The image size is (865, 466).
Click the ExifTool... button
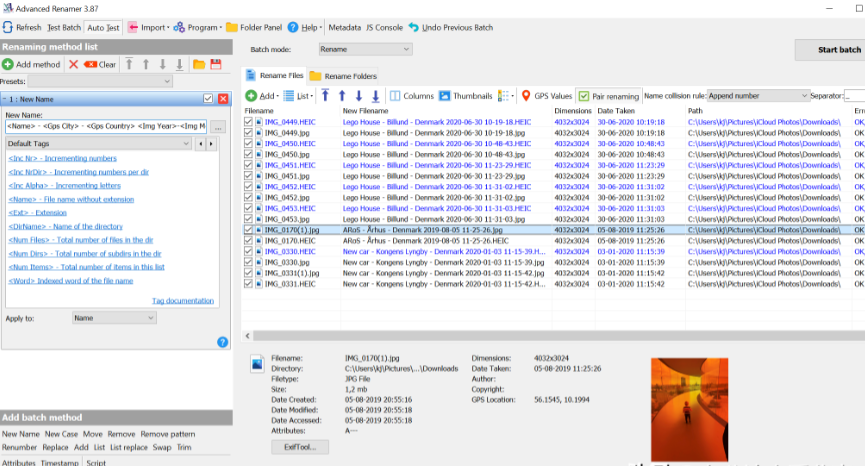(300, 447)
